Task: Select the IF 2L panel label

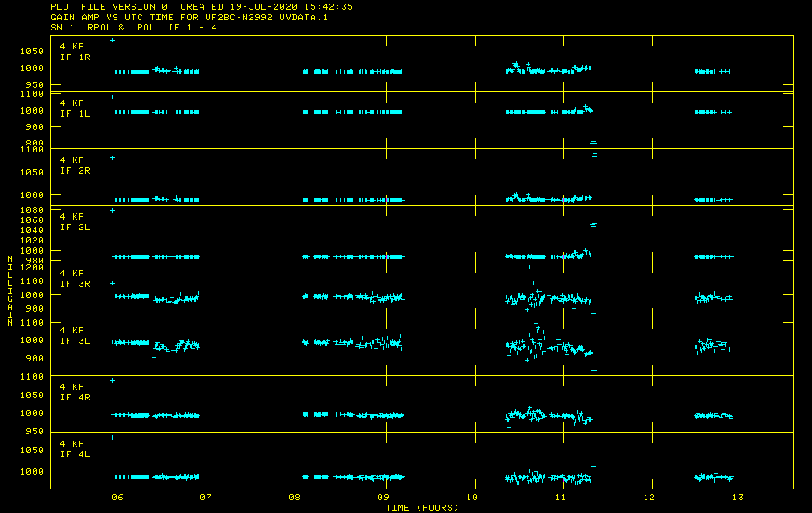Action: pyautogui.click(x=75, y=227)
